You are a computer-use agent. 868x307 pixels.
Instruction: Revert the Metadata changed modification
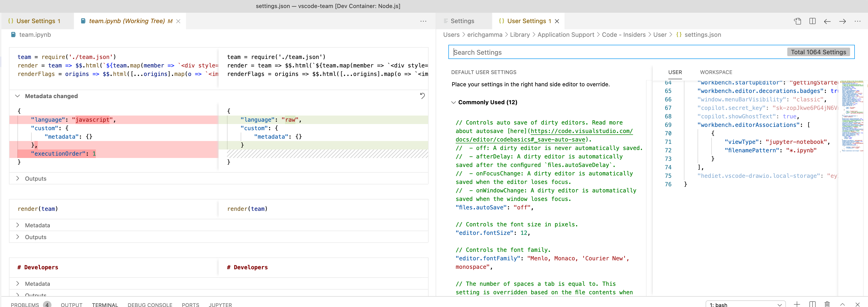(x=423, y=95)
